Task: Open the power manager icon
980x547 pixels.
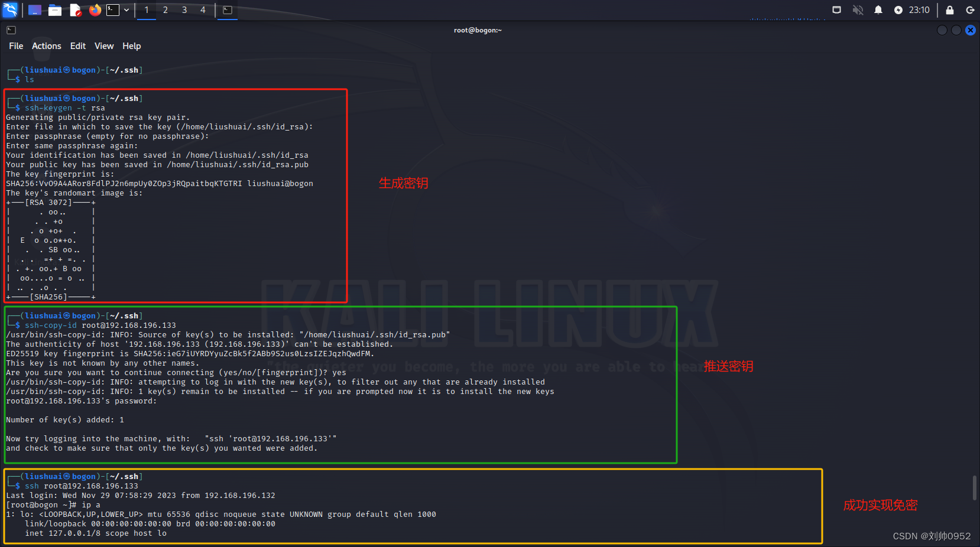Action: pos(898,10)
